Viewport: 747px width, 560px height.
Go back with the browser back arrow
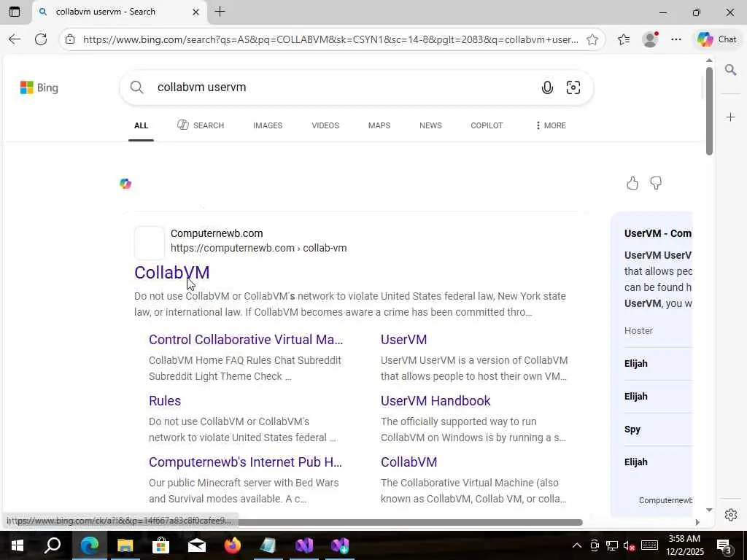coord(15,39)
